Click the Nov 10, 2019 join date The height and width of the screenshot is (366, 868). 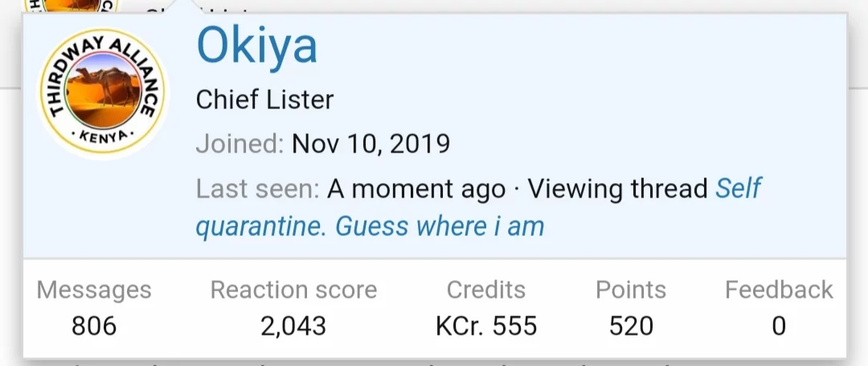[x=371, y=144]
